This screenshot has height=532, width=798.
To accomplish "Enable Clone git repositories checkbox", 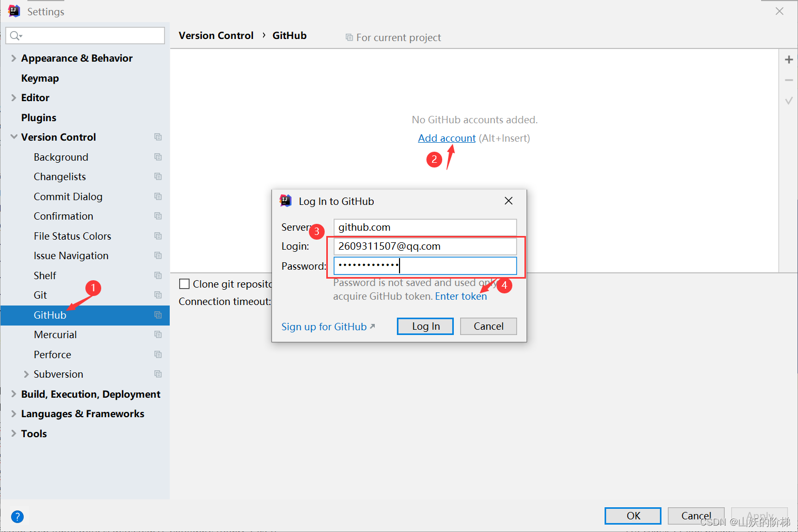I will point(184,284).
